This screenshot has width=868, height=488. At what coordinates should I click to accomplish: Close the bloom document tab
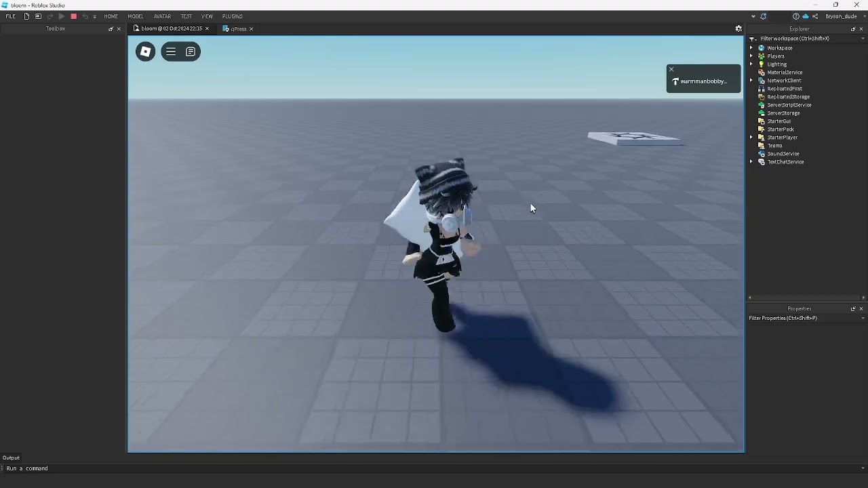[x=207, y=28]
